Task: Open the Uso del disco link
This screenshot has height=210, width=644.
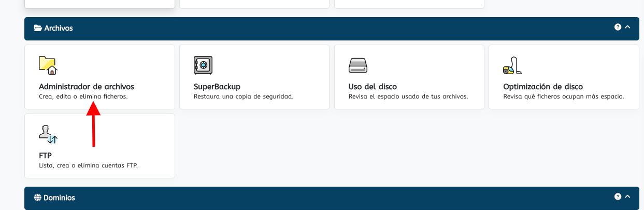Action: tap(373, 87)
